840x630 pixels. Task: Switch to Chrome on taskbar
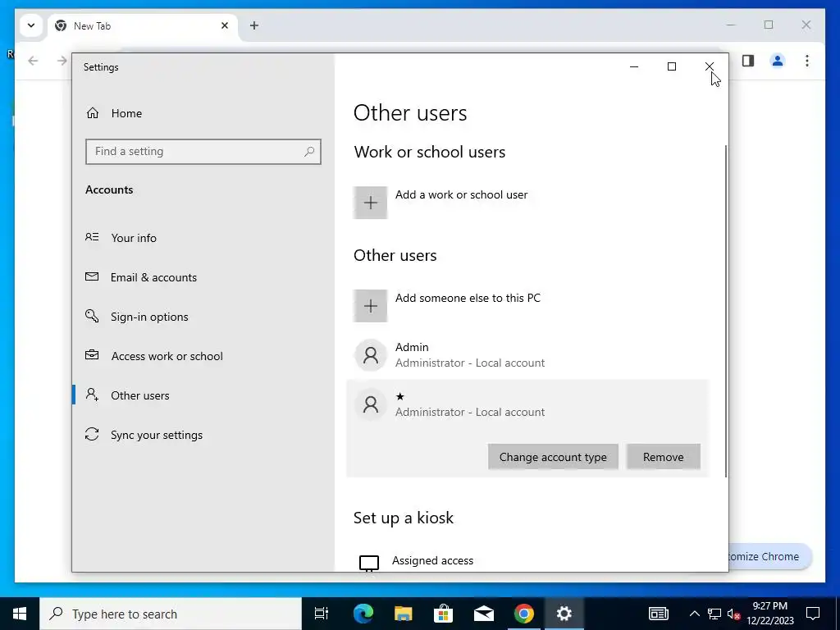pyautogui.click(x=524, y=614)
